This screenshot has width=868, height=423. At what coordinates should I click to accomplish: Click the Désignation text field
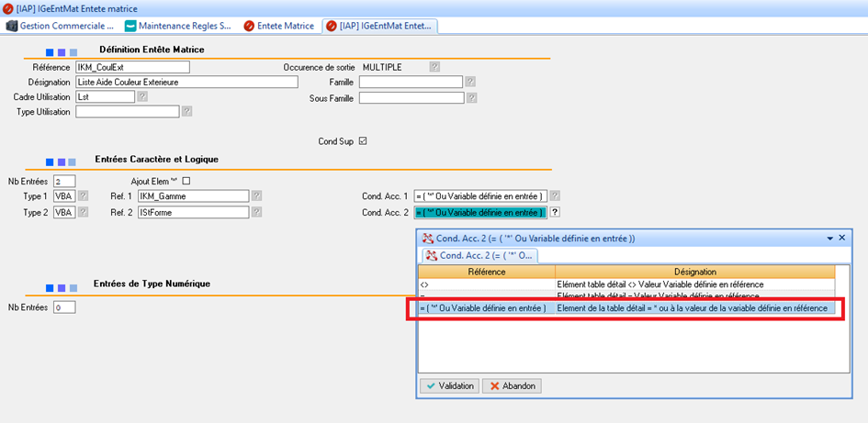click(x=187, y=82)
